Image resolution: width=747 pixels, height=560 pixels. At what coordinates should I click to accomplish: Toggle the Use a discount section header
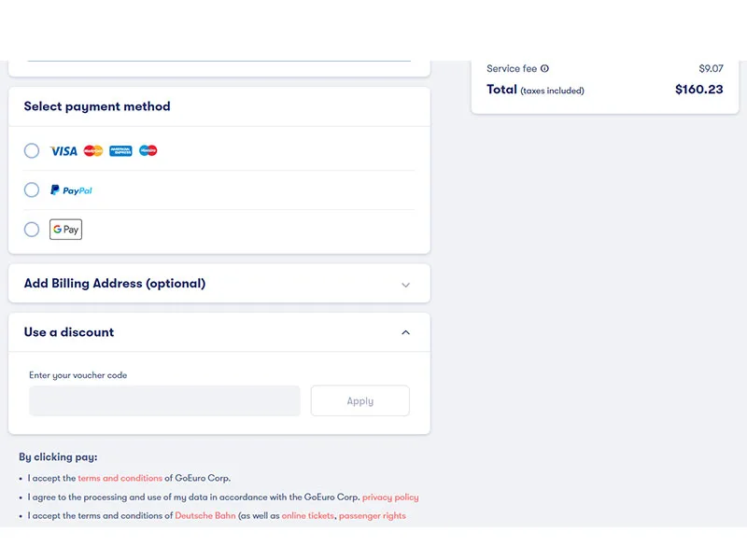pos(219,332)
